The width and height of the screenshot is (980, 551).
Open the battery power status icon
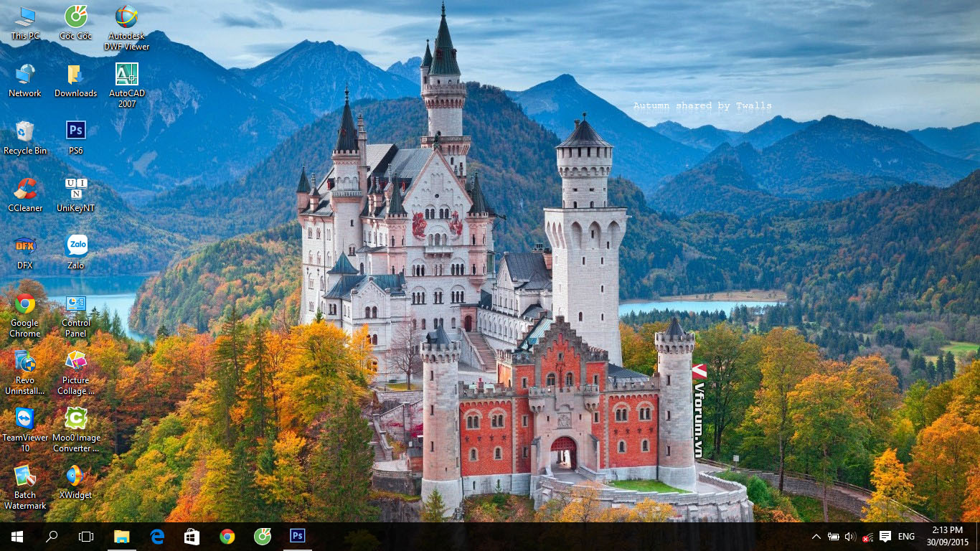[834, 537]
